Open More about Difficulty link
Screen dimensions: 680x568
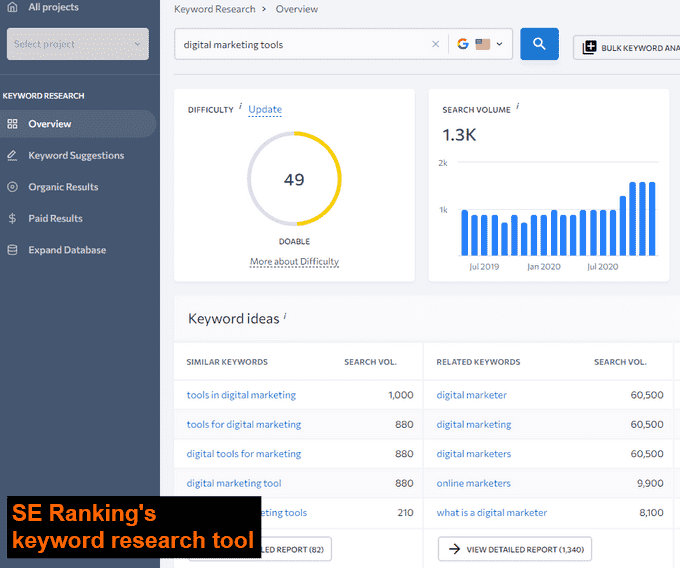(294, 262)
